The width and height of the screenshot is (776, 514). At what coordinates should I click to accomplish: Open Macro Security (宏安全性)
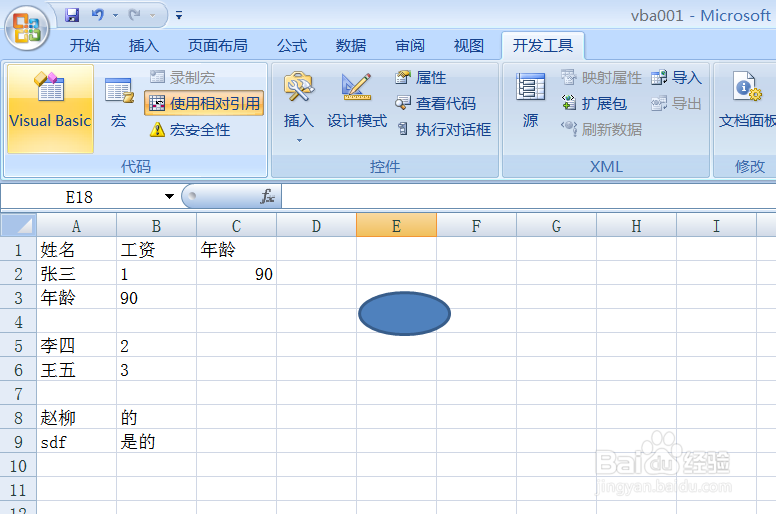pyautogui.click(x=190, y=130)
